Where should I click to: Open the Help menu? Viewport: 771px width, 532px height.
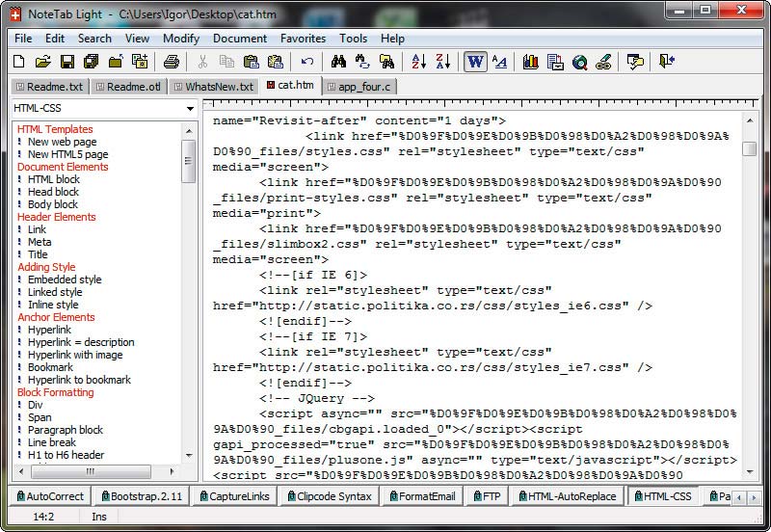(392, 39)
